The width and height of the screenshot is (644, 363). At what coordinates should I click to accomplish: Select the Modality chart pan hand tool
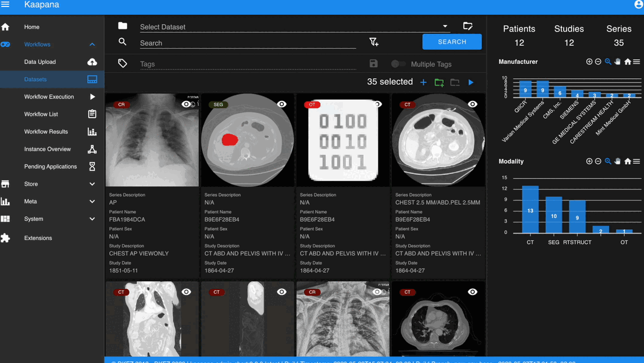point(617,161)
